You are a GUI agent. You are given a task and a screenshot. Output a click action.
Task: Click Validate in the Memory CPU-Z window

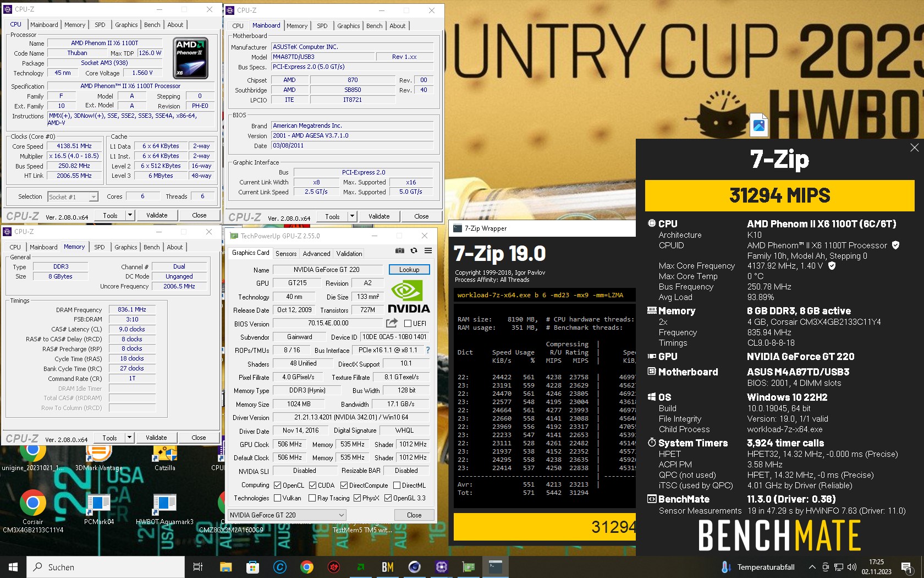coord(156,438)
